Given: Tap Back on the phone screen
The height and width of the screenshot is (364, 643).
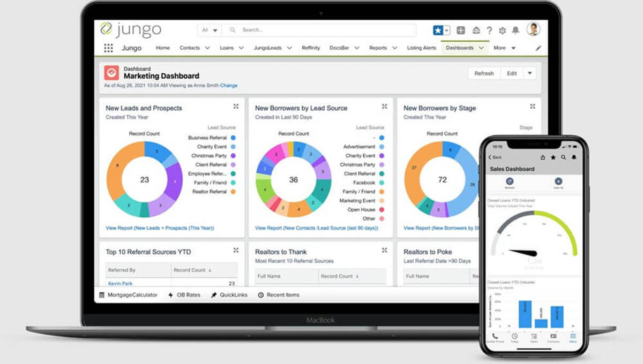Looking at the screenshot, I should pyautogui.click(x=495, y=157).
